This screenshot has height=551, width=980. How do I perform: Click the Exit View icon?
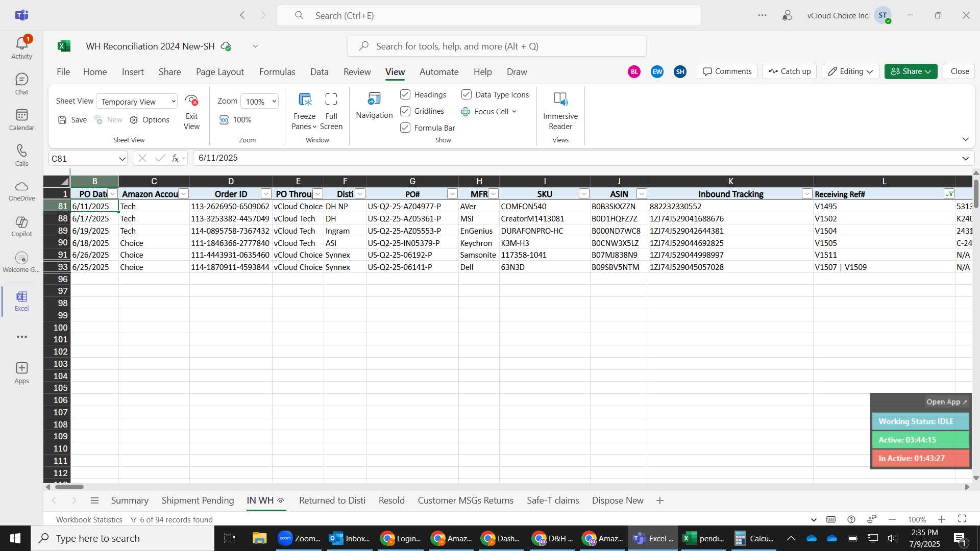191,100
